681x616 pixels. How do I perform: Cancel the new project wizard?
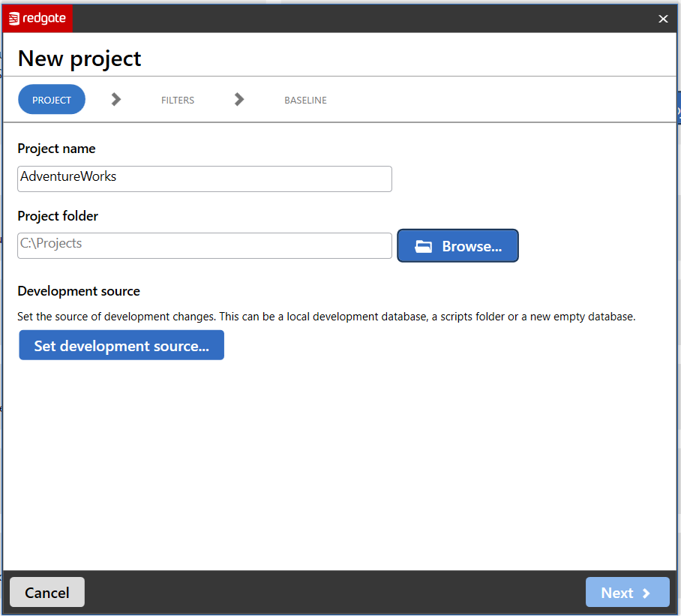pos(47,593)
